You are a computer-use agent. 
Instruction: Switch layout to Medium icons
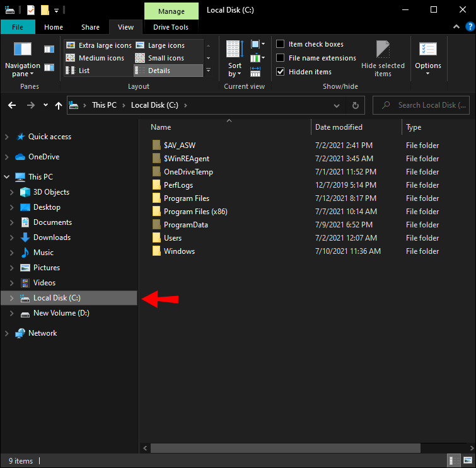click(95, 58)
